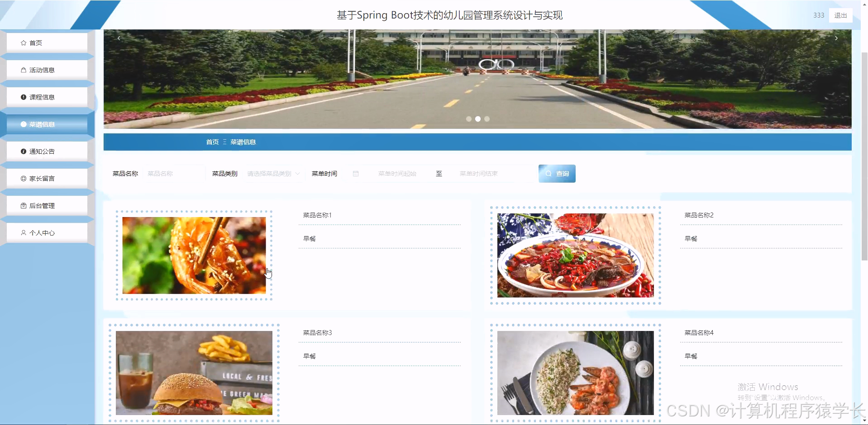Viewport: 868px width, 425px height.
Task: Click the 查询 search button
Action: click(557, 174)
